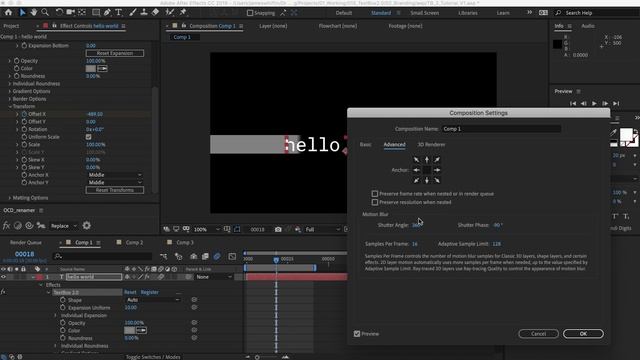Click the OK button in Composition Settings
Image resolution: width=640 pixels, height=360 pixels.
[583, 334]
